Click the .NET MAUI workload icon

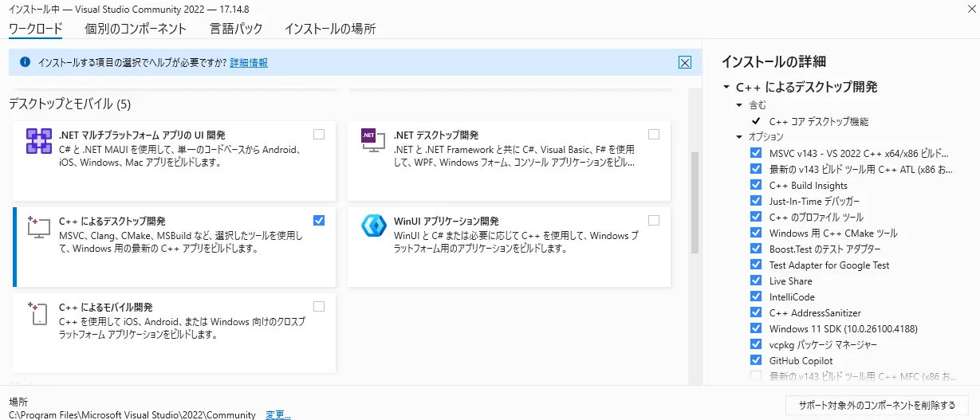(39, 141)
